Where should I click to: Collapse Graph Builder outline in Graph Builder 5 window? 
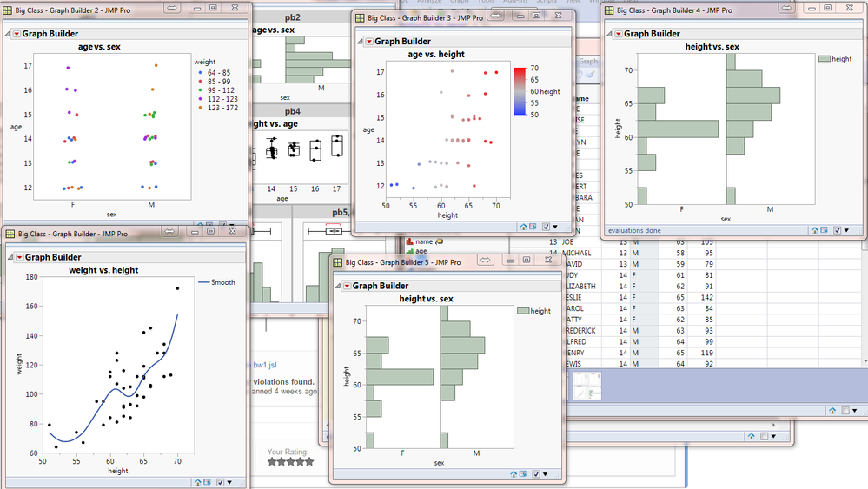pos(338,286)
